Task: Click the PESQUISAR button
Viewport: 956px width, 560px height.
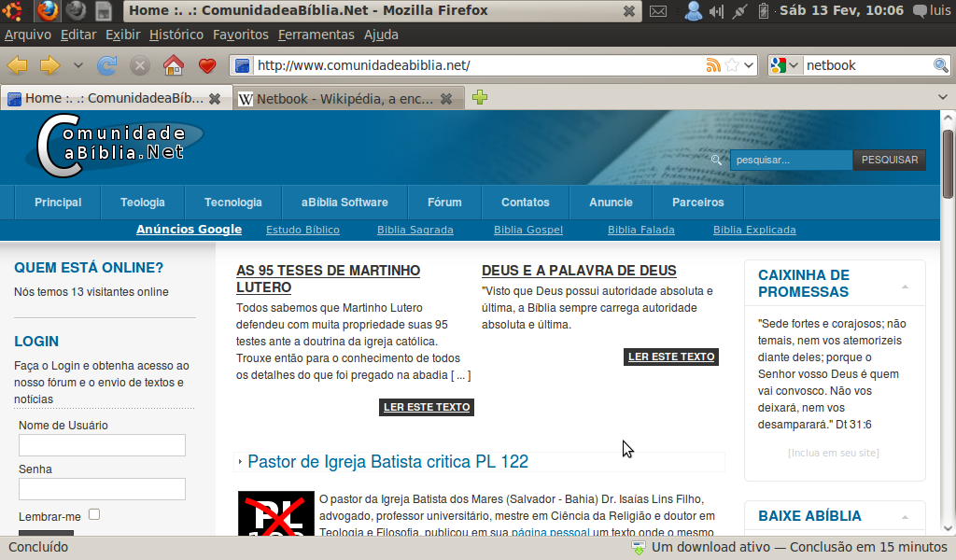Action: pyautogui.click(x=889, y=160)
